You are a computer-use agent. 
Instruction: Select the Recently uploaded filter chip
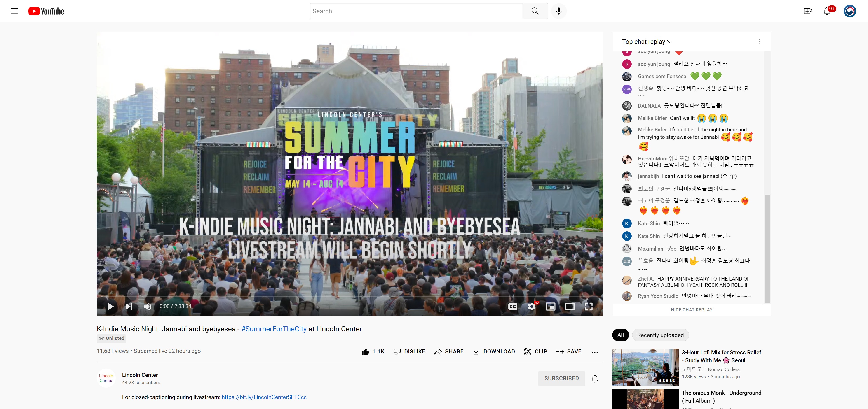[660, 335]
